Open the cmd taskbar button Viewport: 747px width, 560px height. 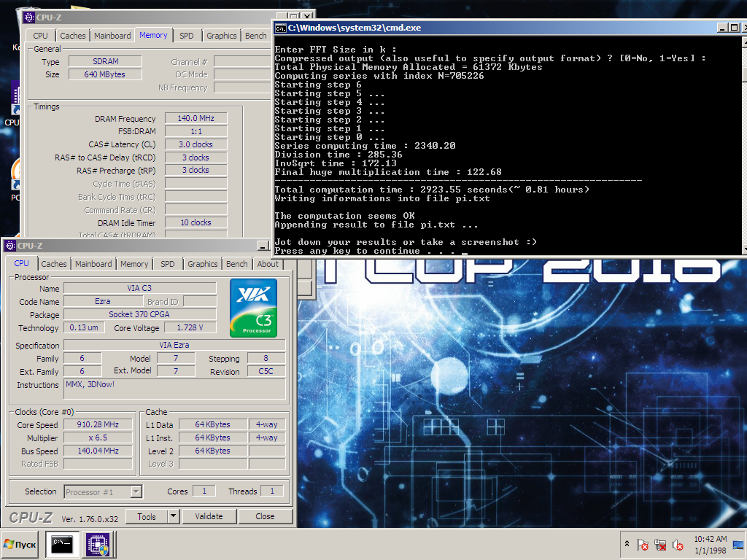coord(62,544)
